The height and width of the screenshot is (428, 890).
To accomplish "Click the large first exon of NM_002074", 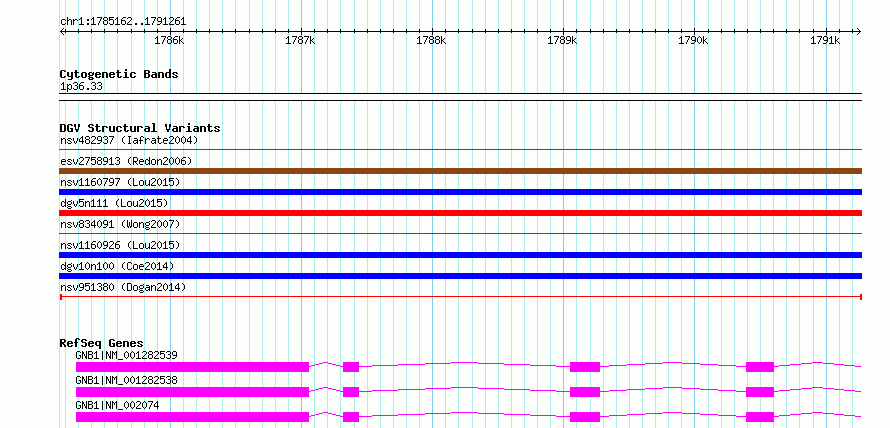I will [x=192, y=417].
